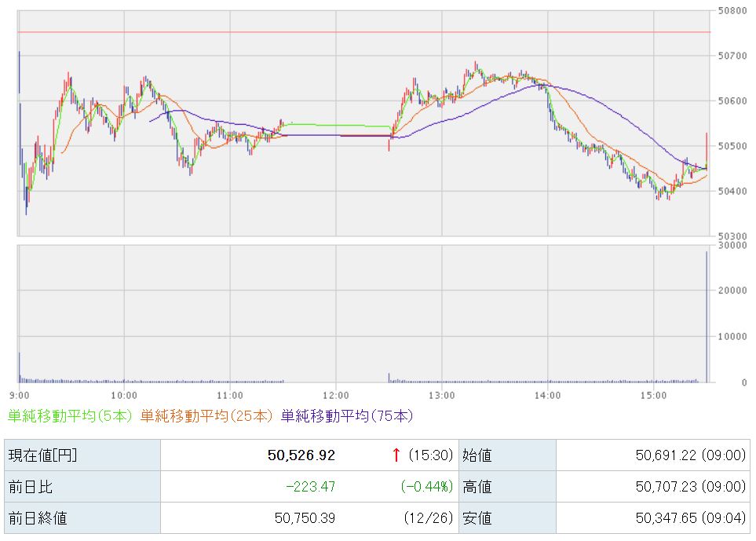This screenshot has height=541, width=756.
Task: Select the purple 単純移動平均(75本) legend label
Action: (x=346, y=416)
